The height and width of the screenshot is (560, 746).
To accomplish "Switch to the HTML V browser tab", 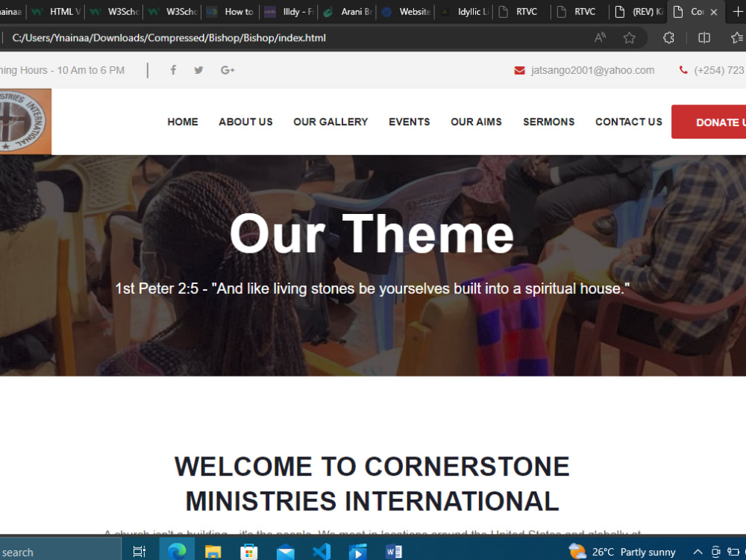I will [56, 12].
